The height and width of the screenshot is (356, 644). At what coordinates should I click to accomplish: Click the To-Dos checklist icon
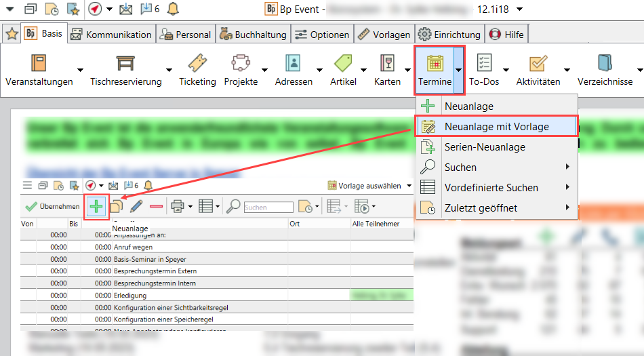(484, 64)
